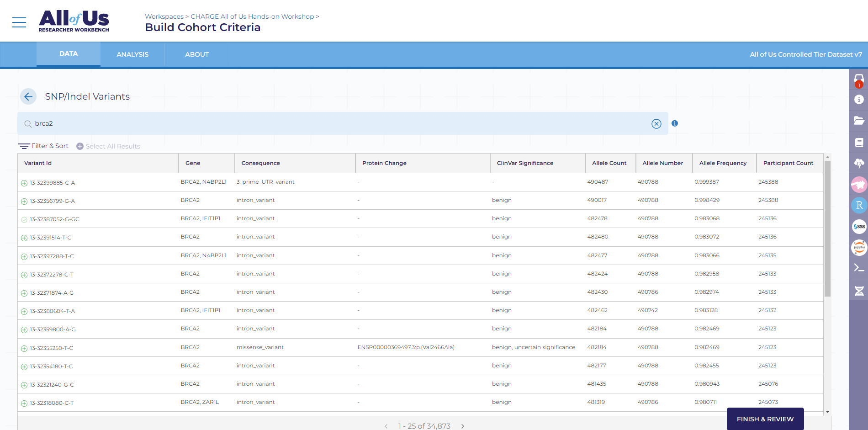Add variant 13-32372278-C-T to cohort
The image size is (868, 430).
click(x=24, y=275)
